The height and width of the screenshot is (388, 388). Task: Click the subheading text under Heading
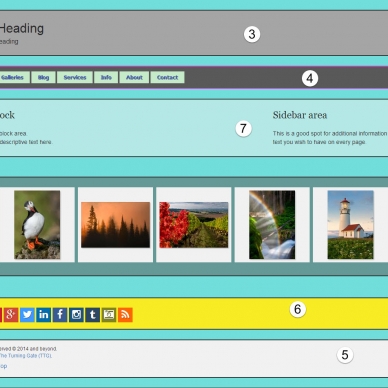coord(9,42)
